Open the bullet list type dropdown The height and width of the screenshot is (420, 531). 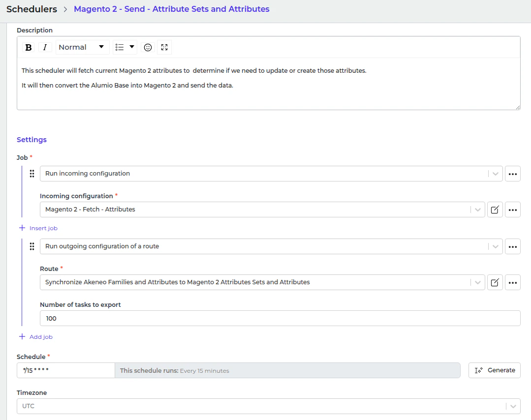point(125,47)
